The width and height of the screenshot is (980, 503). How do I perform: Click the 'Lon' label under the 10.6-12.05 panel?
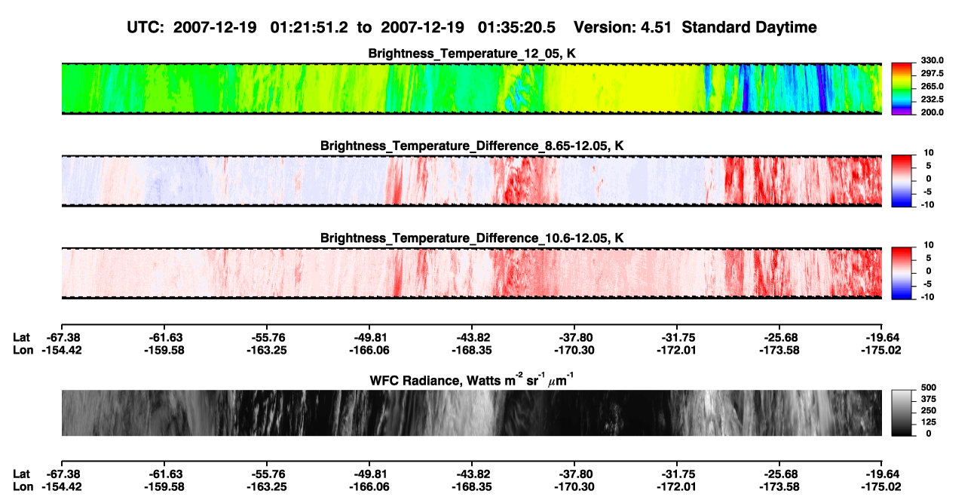point(23,350)
